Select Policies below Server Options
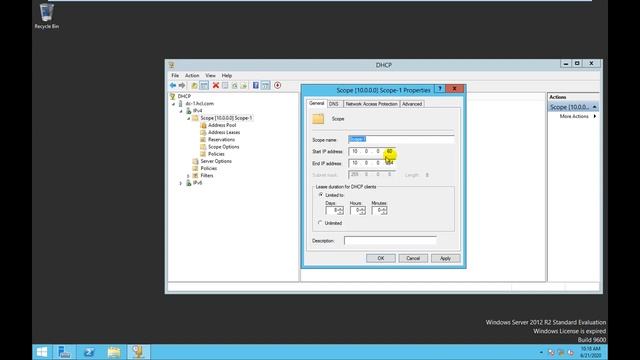This screenshot has height=360, width=640. click(209, 168)
